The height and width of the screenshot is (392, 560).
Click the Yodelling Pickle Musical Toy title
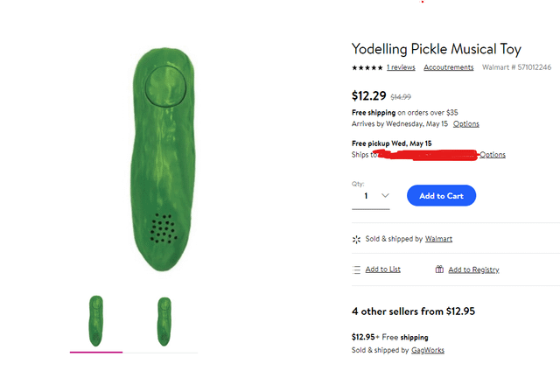tap(436, 49)
